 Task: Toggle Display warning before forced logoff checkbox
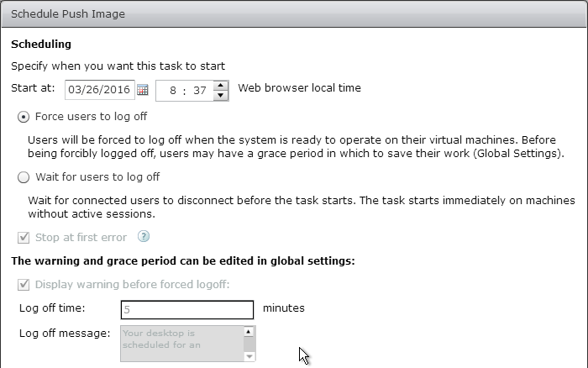24,284
